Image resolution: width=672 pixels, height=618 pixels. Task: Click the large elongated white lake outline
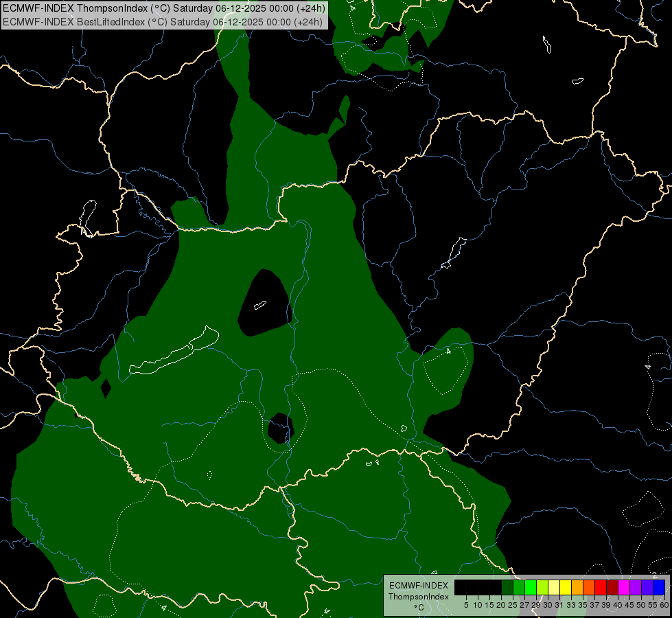174,350
